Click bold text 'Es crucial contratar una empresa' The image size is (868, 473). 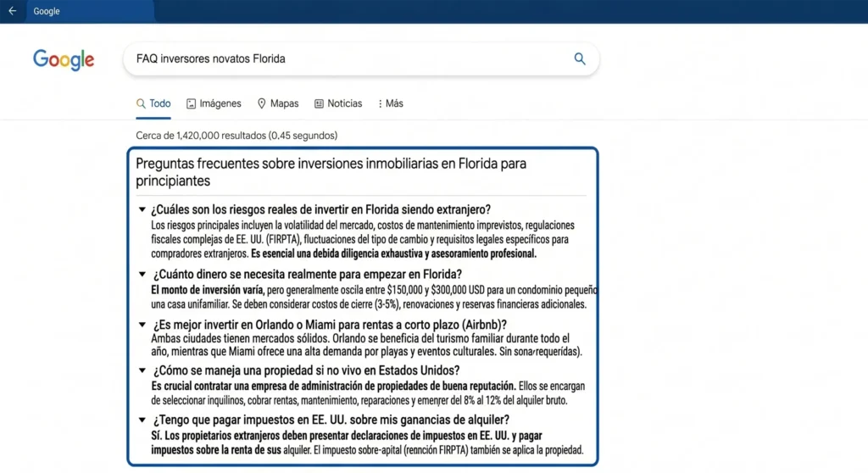(333, 386)
